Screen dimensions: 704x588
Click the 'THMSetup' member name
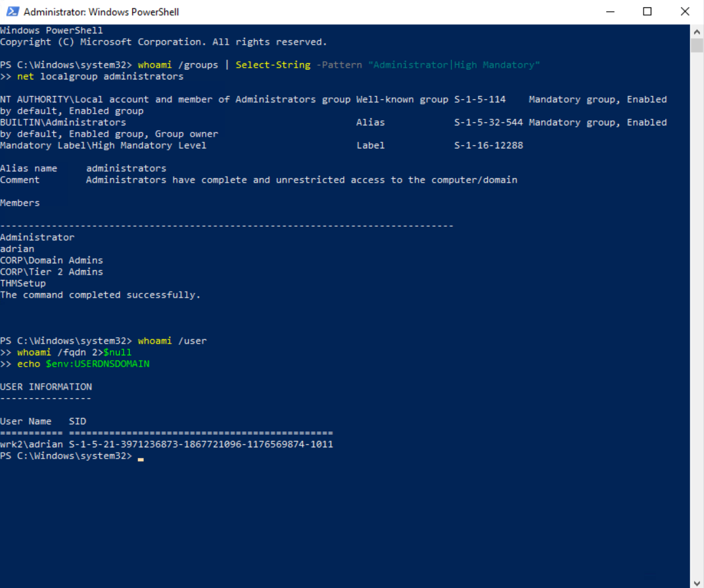click(x=23, y=283)
